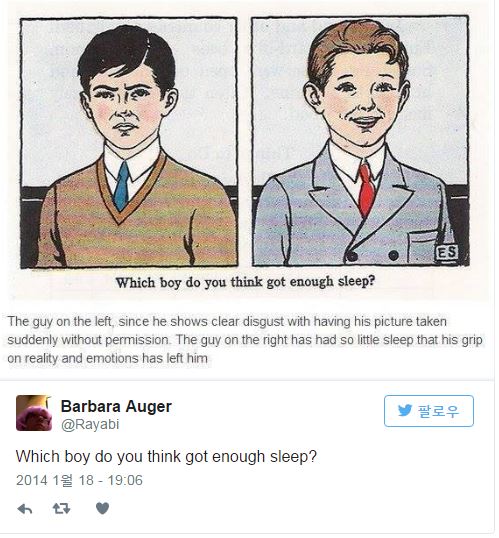The height and width of the screenshot is (538, 499).
Task: Visit the @Rayabi handle link
Action: (x=90, y=424)
